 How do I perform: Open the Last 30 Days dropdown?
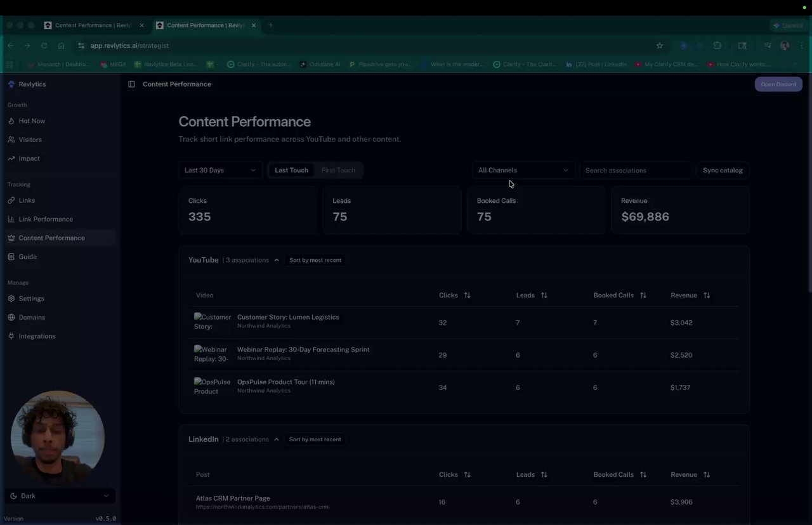coord(219,171)
